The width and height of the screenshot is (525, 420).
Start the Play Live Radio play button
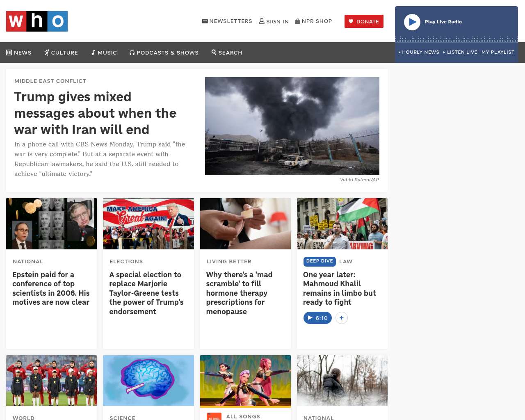coord(412,22)
